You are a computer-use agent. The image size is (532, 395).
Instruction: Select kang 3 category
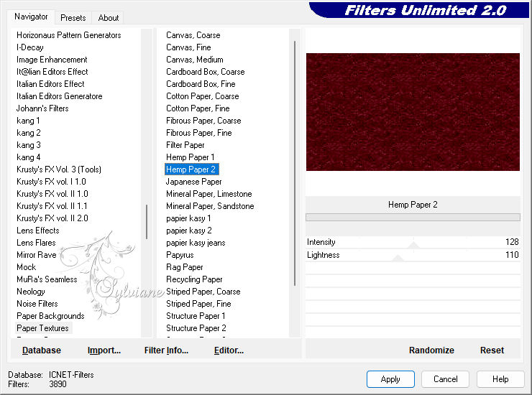pyautogui.click(x=29, y=145)
